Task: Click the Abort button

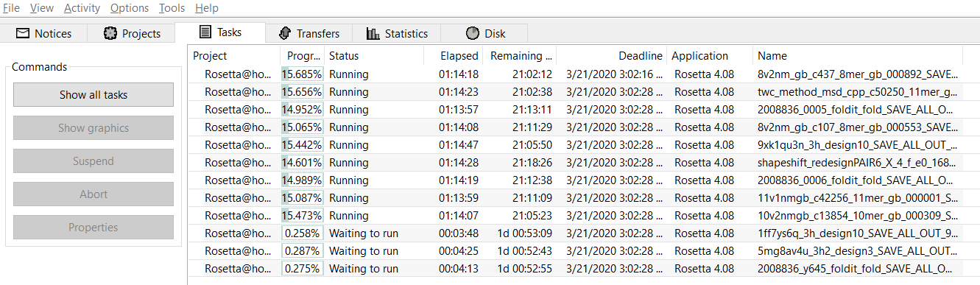Action: pyautogui.click(x=94, y=194)
